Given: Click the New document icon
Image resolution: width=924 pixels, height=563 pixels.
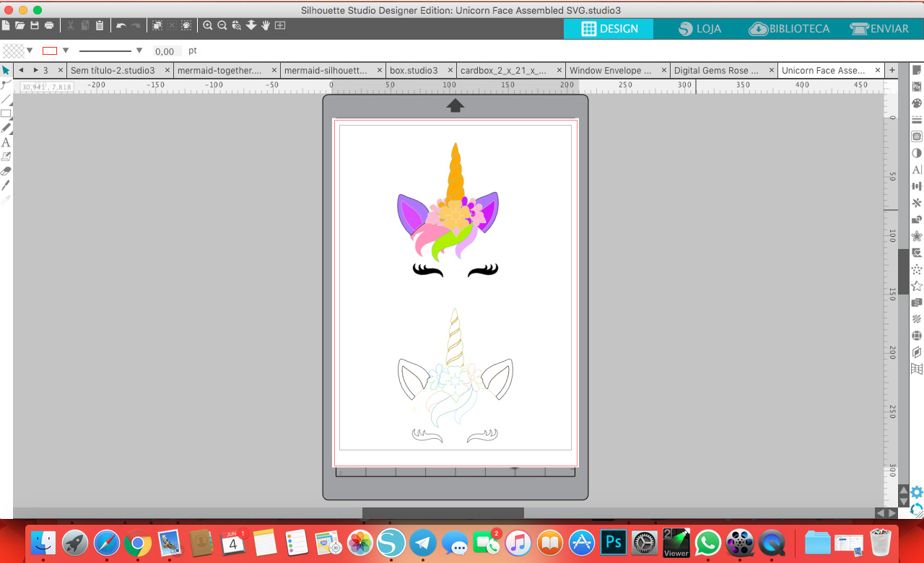Looking at the screenshot, I should tap(5, 25).
